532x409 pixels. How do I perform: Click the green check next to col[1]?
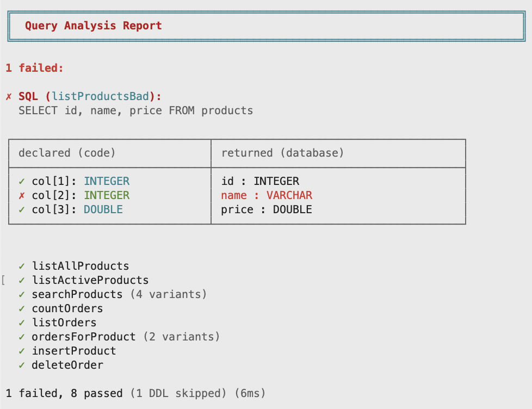[22, 182]
